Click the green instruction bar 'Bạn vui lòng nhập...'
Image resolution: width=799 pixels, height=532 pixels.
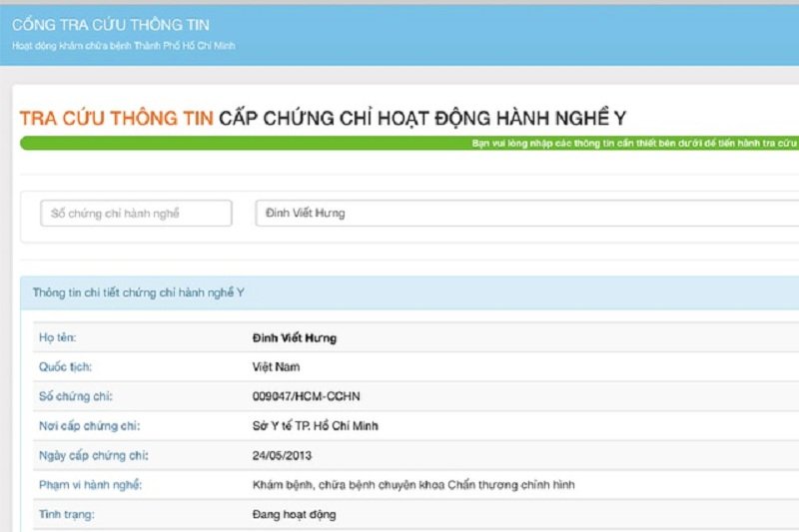(x=409, y=143)
